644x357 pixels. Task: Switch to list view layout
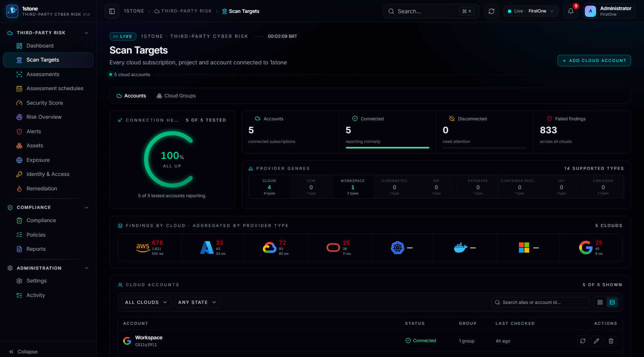click(612, 302)
